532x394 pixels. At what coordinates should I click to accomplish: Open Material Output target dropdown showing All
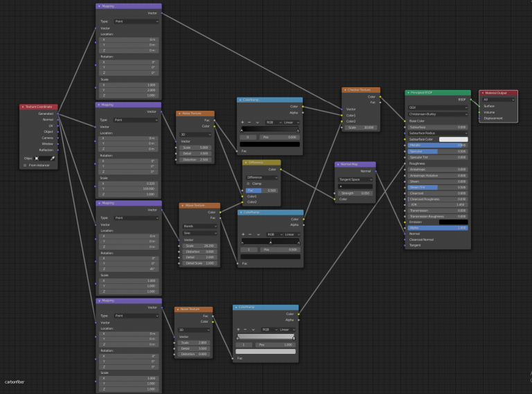[x=498, y=100]
